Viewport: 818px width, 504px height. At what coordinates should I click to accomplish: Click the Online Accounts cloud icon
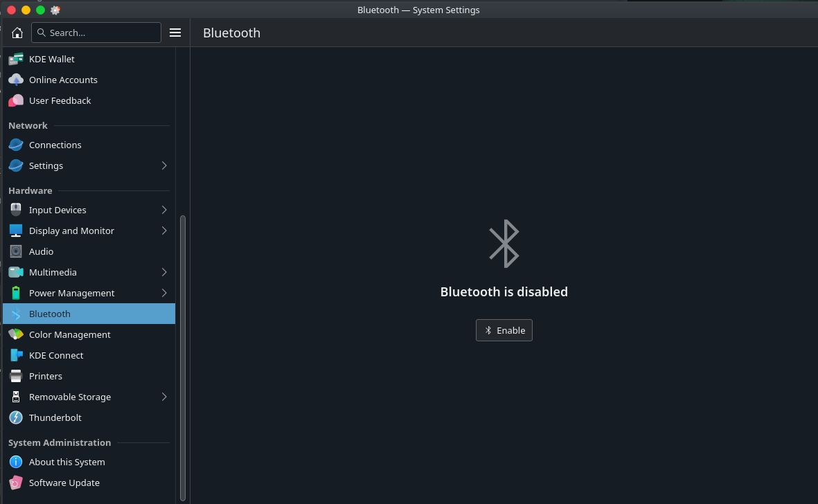pyautogui.click(x=16, y=80)
